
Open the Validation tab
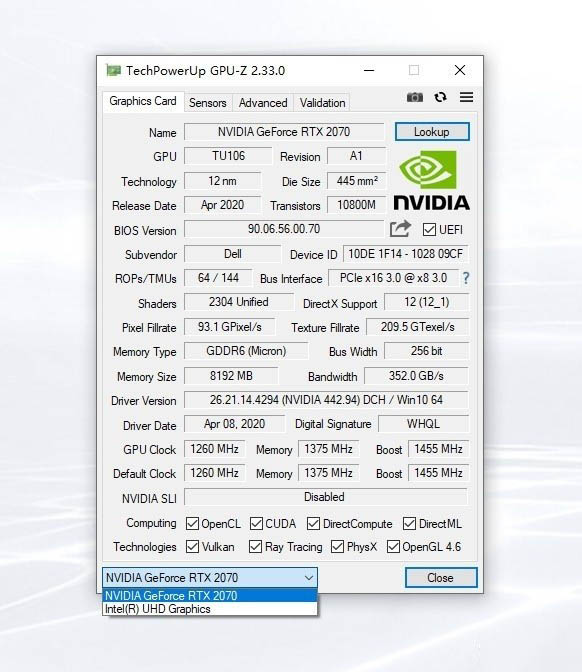(322, 103)
